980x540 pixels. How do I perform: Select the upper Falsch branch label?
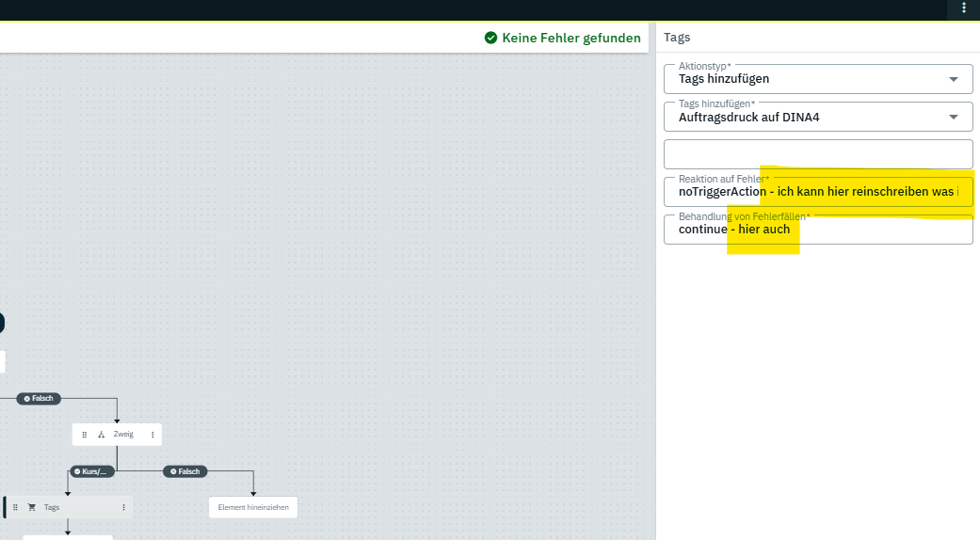click(x=39, y=399)
